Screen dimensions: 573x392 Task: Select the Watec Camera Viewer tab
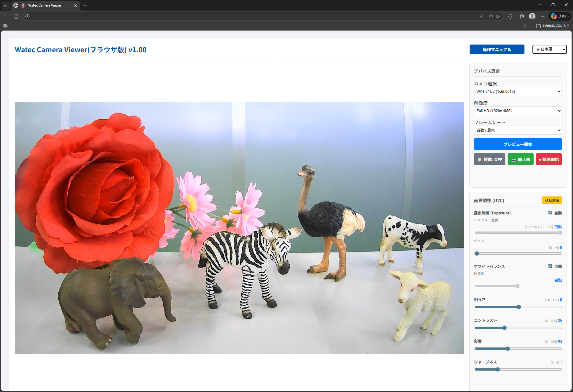coord(45,5)
